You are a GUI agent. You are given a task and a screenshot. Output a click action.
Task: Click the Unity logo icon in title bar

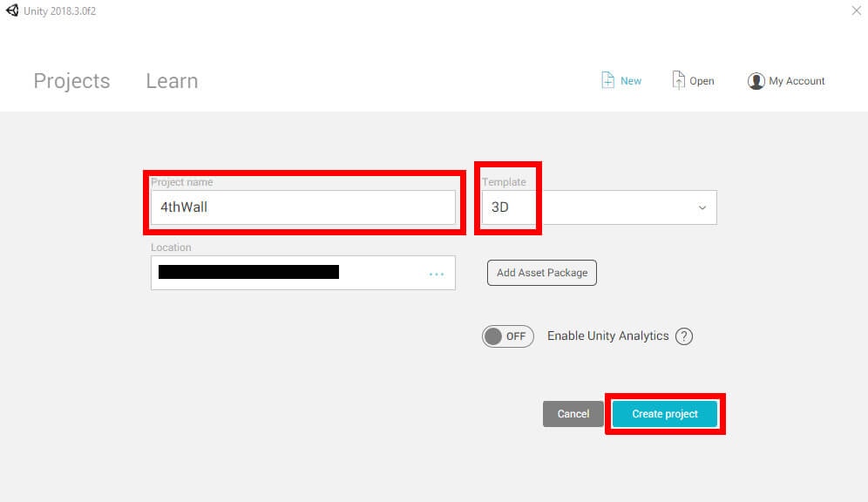click(11, 10)
